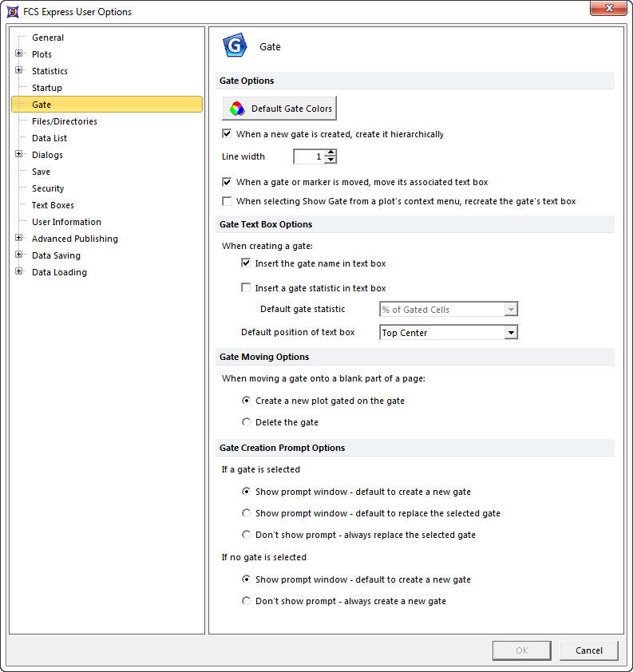This screenshot has width=633, height=672.
Task: Click the Line width input field
Action: 310,156
